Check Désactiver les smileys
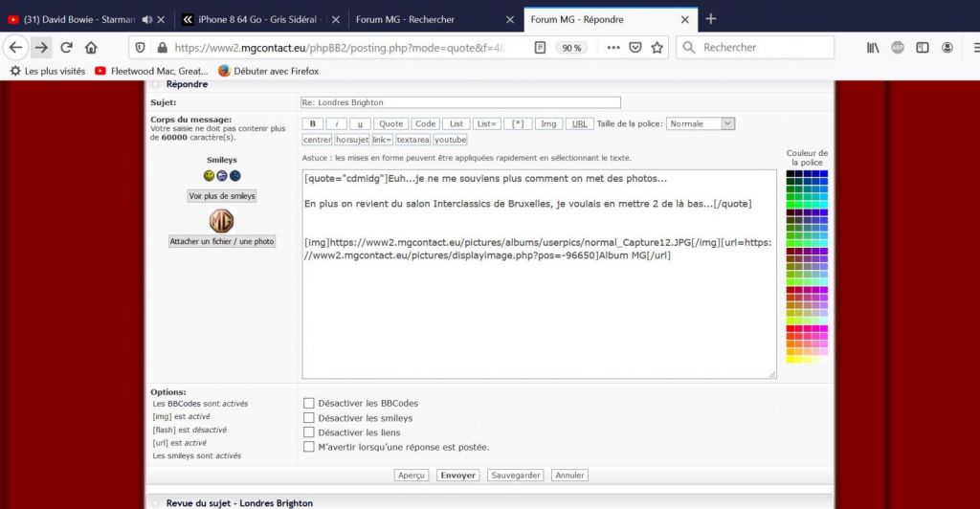 coord(309,418)
